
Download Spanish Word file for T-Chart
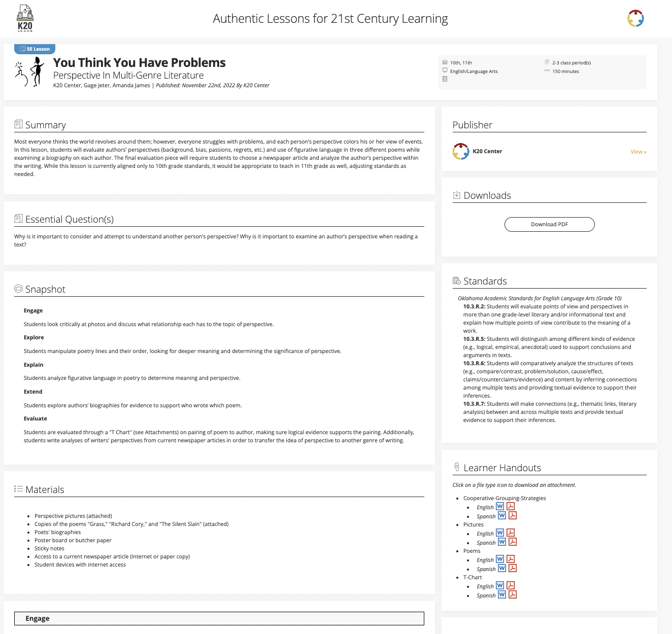point(502,595)
